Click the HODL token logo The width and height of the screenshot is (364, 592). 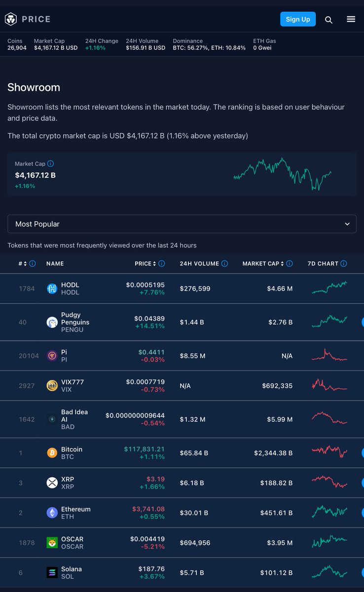click(x=52, y=289)
